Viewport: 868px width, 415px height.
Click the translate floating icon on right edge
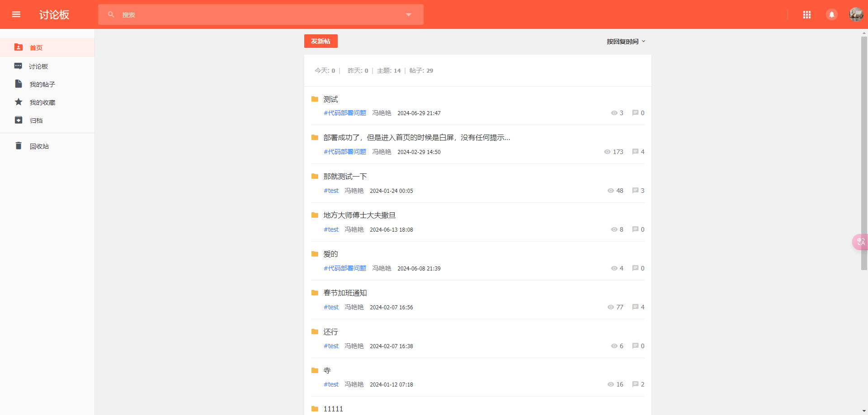[860, 242]
